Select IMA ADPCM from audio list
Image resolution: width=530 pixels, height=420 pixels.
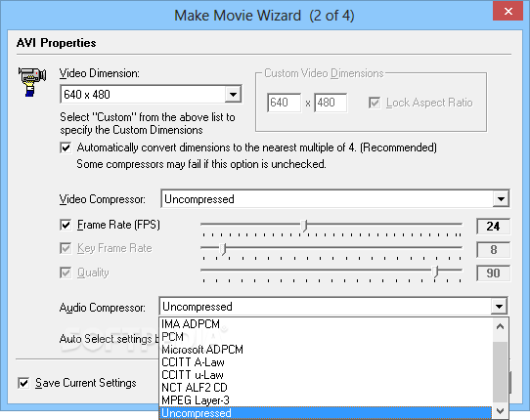tap(326, 324)
